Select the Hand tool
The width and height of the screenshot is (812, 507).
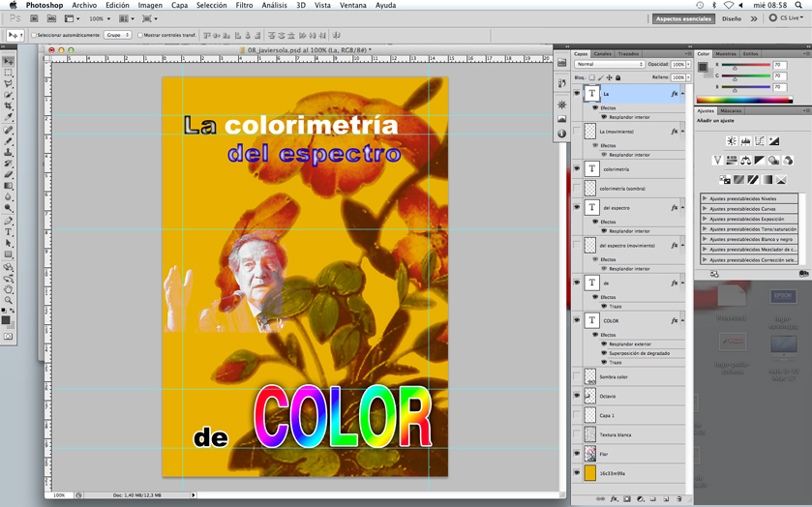click(9, 289)
